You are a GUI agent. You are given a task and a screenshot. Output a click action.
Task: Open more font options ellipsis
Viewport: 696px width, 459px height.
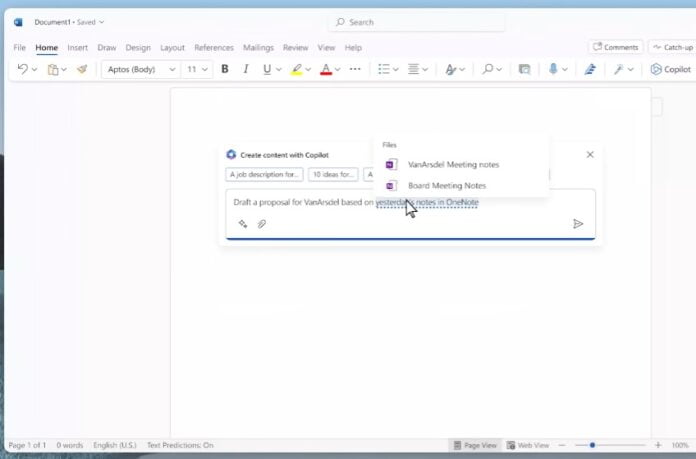pyautogui.click(x=355, y=69)
